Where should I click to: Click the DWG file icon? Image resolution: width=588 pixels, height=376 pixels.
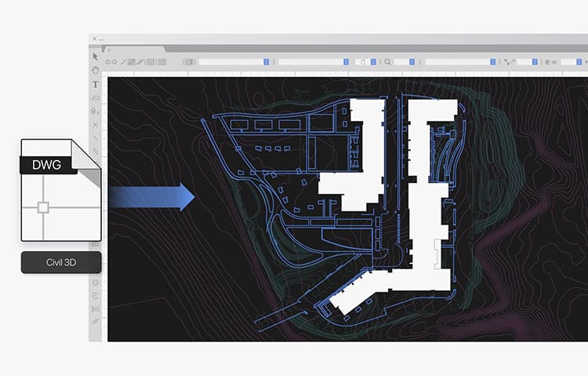point(60,190)
